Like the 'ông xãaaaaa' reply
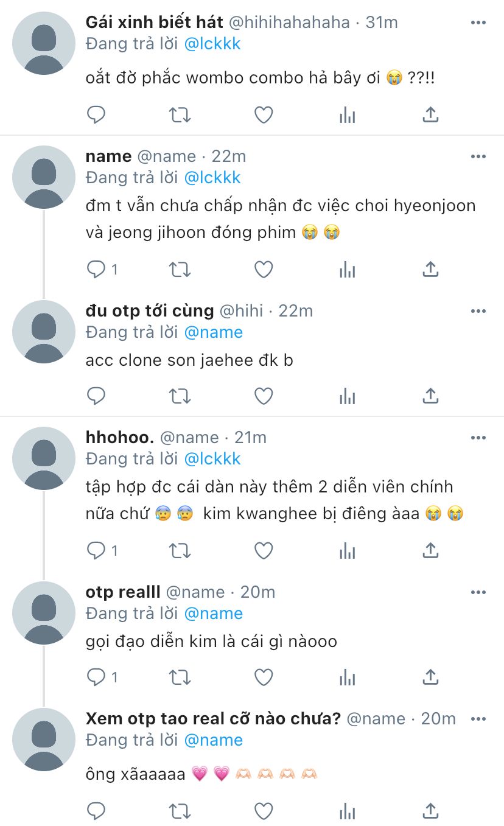This screenshot has height=826, width=504. pyautogui.click(x=263, y=810)
